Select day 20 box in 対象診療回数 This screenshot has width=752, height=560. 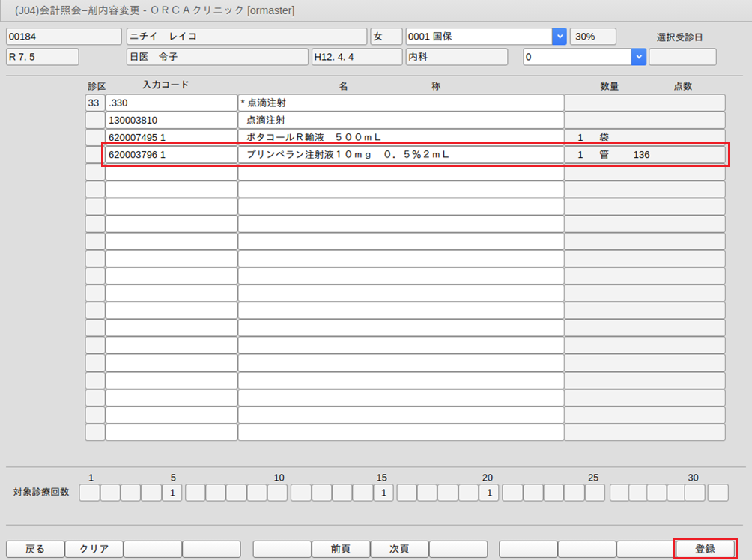(x=488, y=493)
